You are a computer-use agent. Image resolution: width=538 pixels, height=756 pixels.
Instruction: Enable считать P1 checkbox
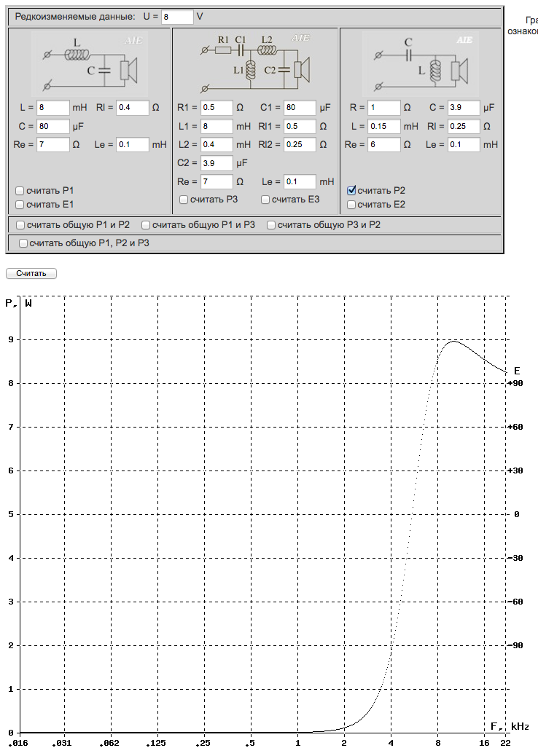(x=20, y=191)
